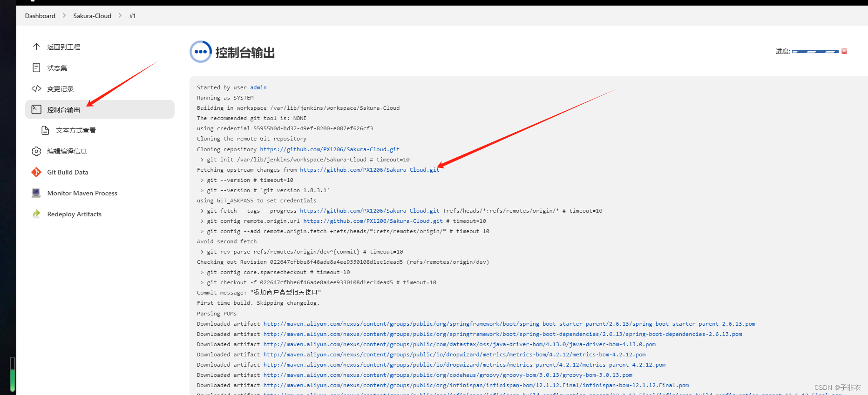Click the 变更记录 code-brackets icon
Viewport: 868px width, 395px height.
(x=36, y=88)
